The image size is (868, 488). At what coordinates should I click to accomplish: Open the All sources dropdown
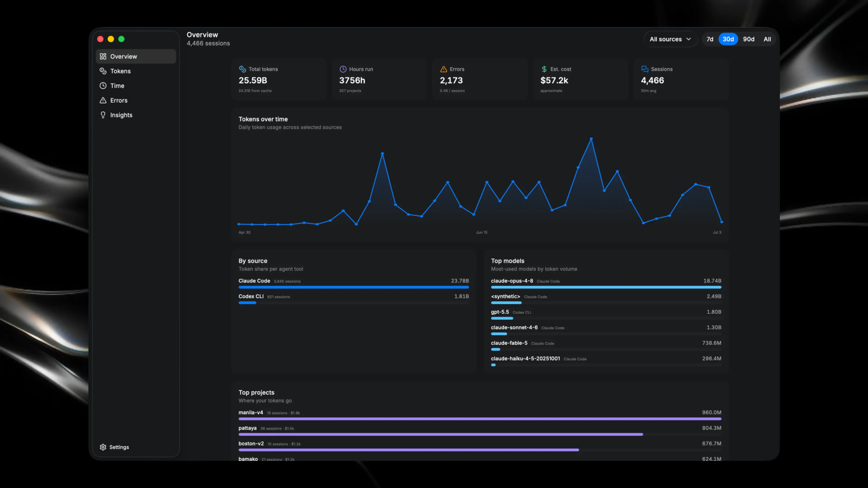(x=670, y=39)
